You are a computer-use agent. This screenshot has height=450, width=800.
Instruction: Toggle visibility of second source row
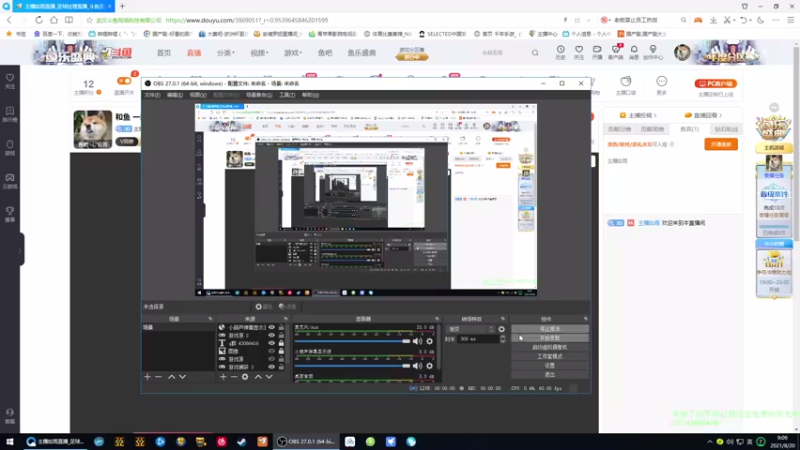[271, 335]
